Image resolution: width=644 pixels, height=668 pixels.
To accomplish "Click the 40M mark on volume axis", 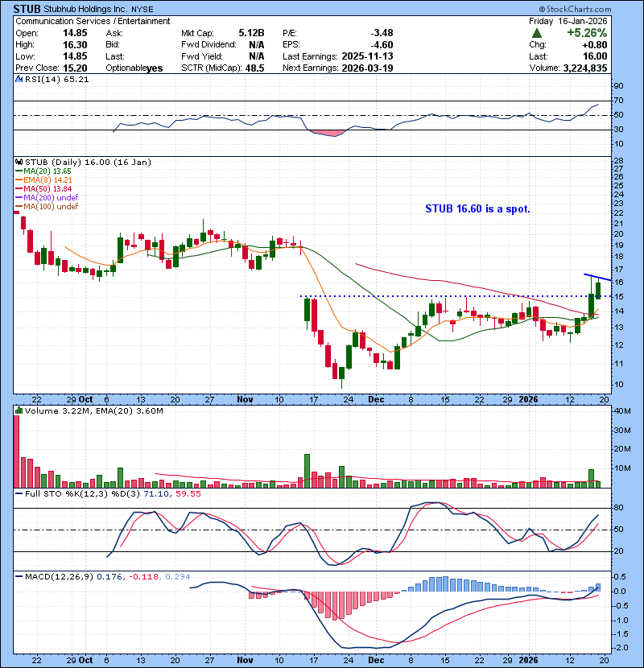I will pos(621,411).
